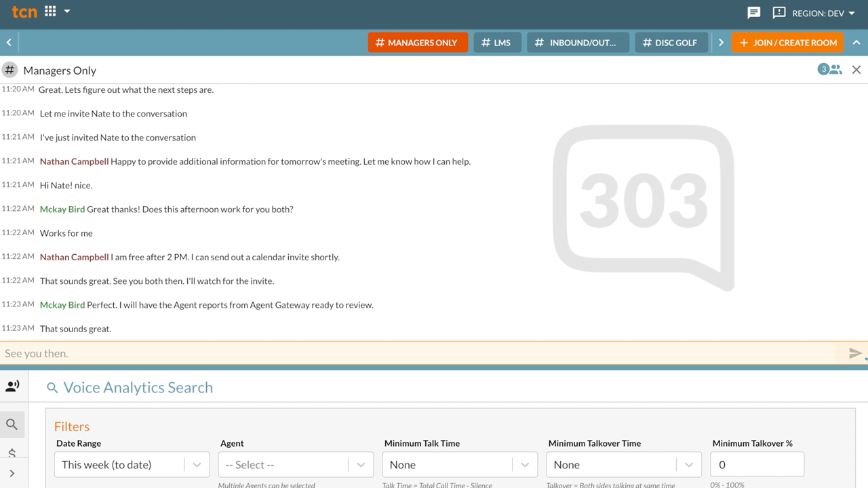Open the Voice Analytics agent sidebar icon
868x488 pixels.
click(12, 386)
